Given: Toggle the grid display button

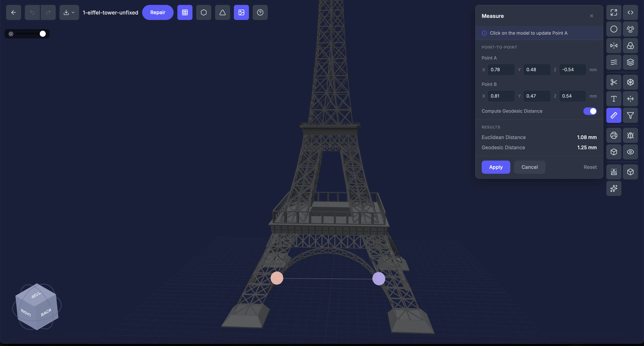Looking at the screenshot, I should click(x=185, y=12).
